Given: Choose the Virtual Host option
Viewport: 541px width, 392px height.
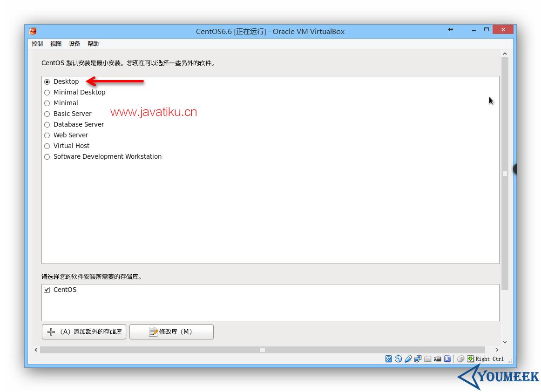Looking at the screenshot, I should [x=47, y=146].
